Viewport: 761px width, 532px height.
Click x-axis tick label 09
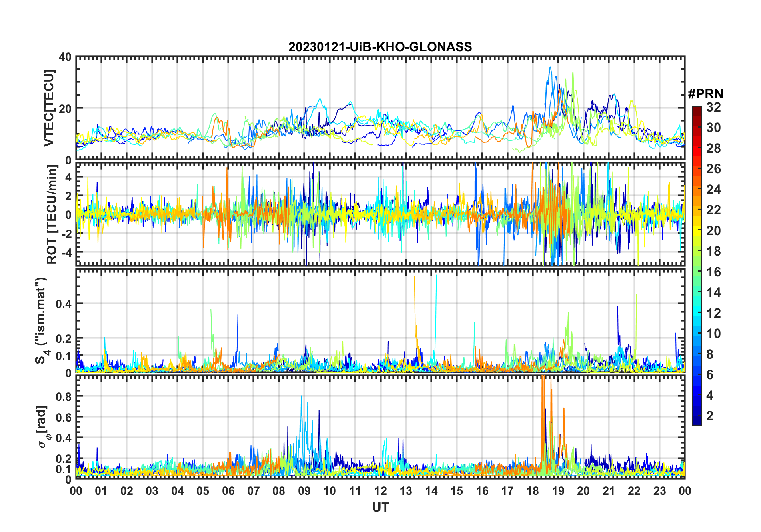[x=304, y=491]
